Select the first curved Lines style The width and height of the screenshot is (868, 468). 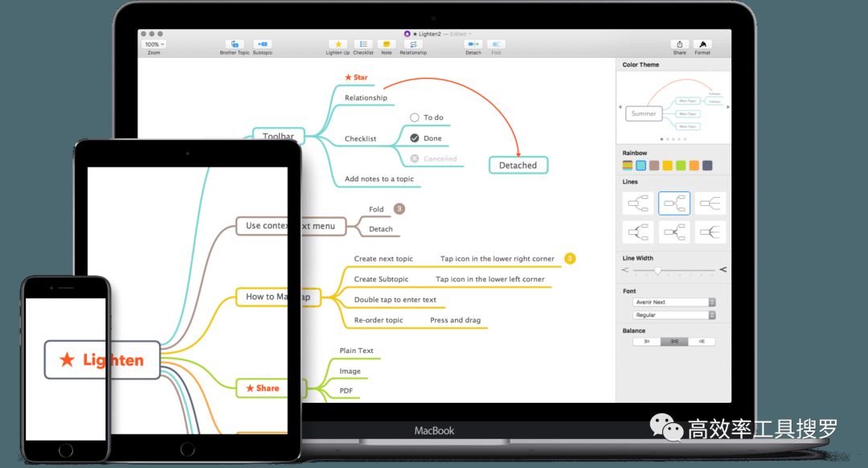click(638, 203)
